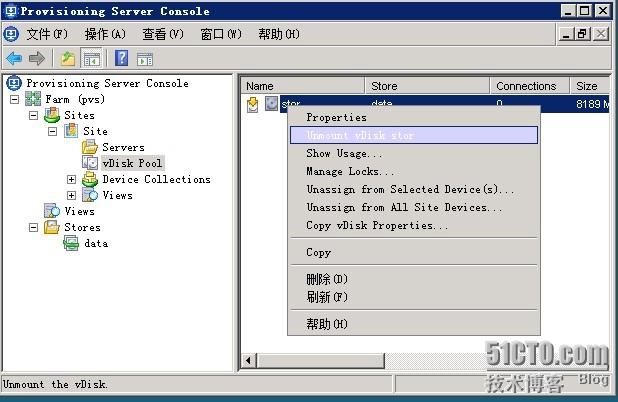
Task: Select the Device Collections tree label
Action: (x=156, y=179)
